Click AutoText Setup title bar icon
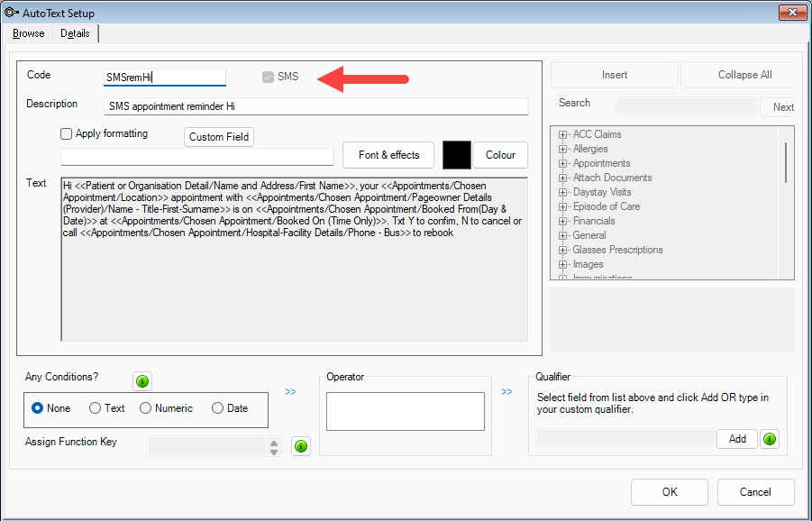Viewport: 812px width, 521px height. 12,13
